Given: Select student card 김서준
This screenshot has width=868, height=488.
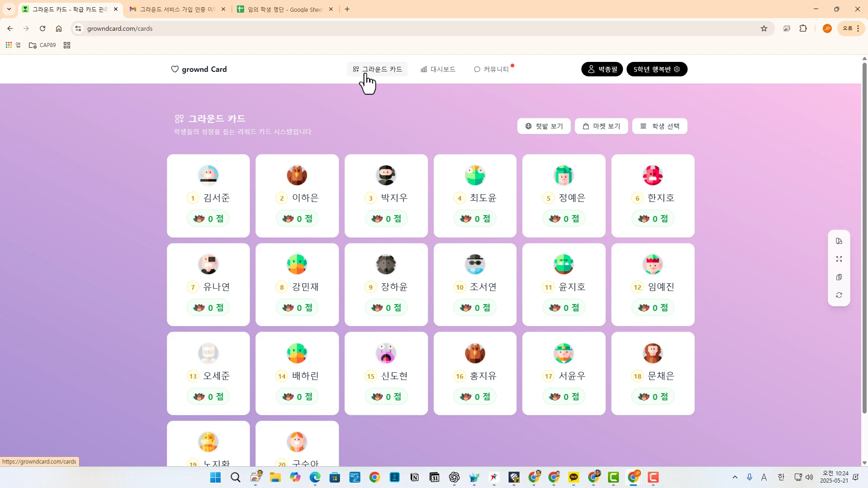Looking at the screenshot, I should [x=208, y=196].
